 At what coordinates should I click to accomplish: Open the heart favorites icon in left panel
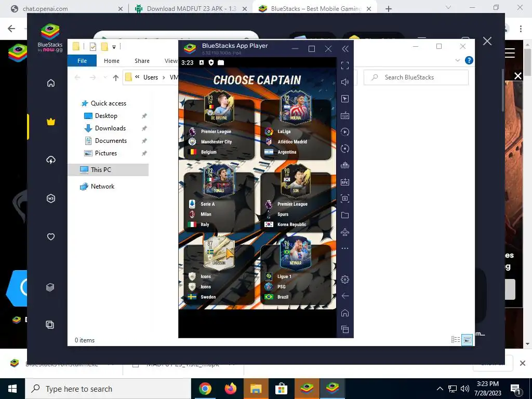pyautogui.click(x=51, y=237)
